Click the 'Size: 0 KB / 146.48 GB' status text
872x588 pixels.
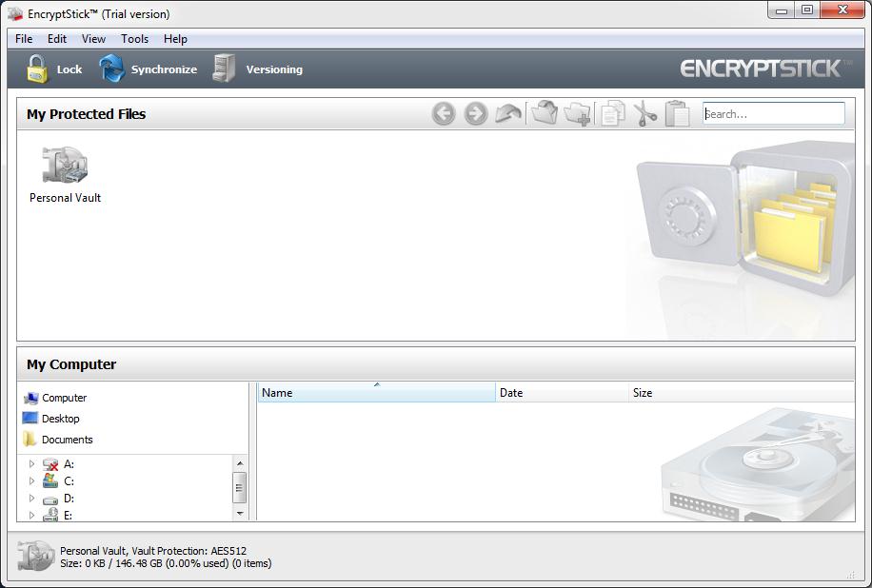tap(110, 563)
